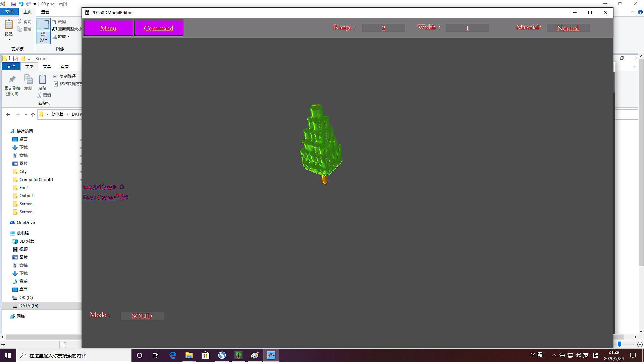The width and height of the screenshot is (644, 362).
Task: Click the Width value field
Action: (467, 28)
